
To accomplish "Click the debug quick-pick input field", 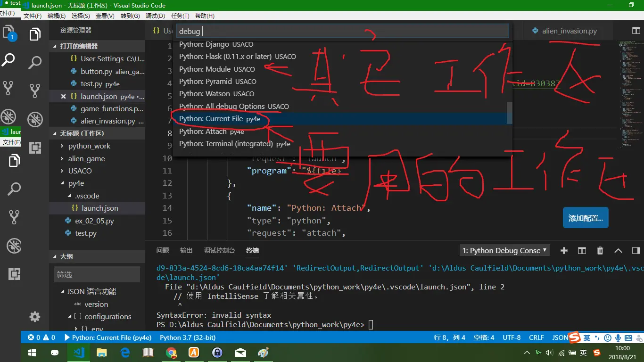I will (x=343, y=31).
